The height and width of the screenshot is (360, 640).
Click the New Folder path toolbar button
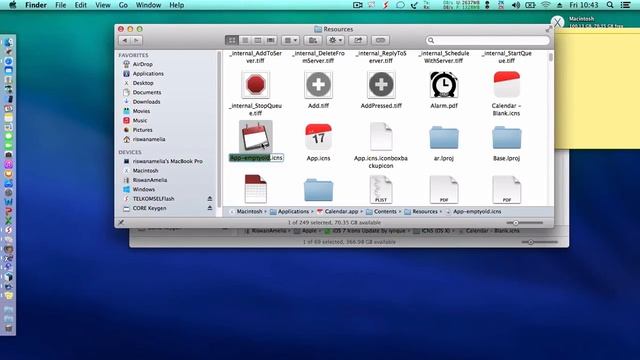(x=313, y=40)
